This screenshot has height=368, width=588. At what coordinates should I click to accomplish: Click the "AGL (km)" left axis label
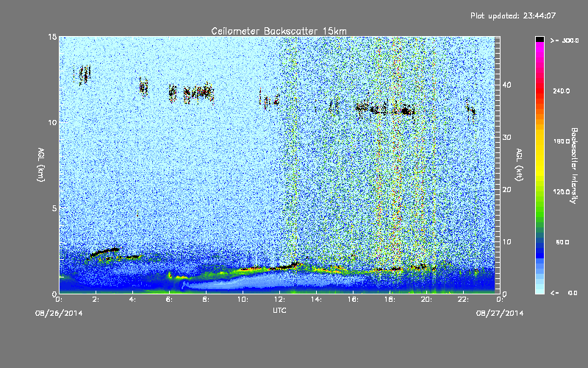tap(41, 165)
